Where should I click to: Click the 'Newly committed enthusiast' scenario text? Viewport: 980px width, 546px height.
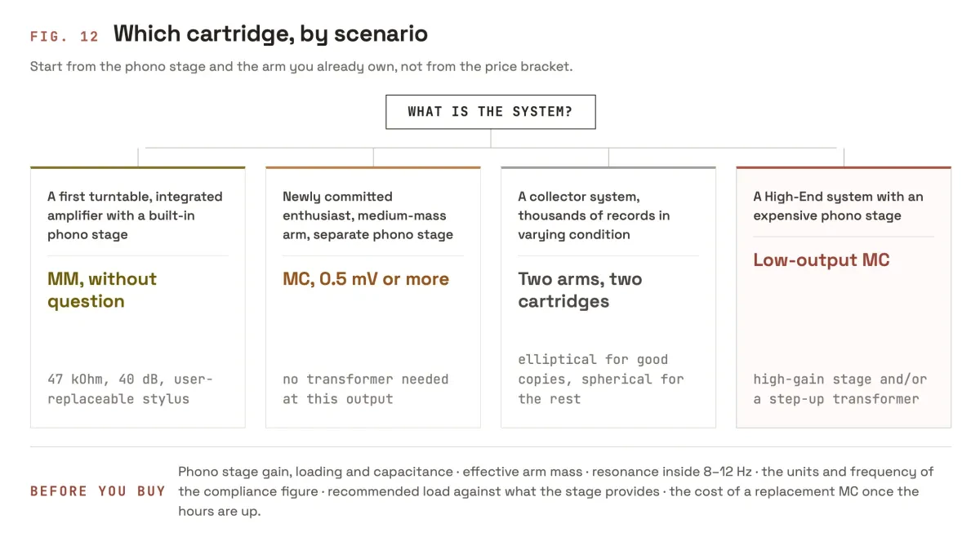(x=367, y=215)
